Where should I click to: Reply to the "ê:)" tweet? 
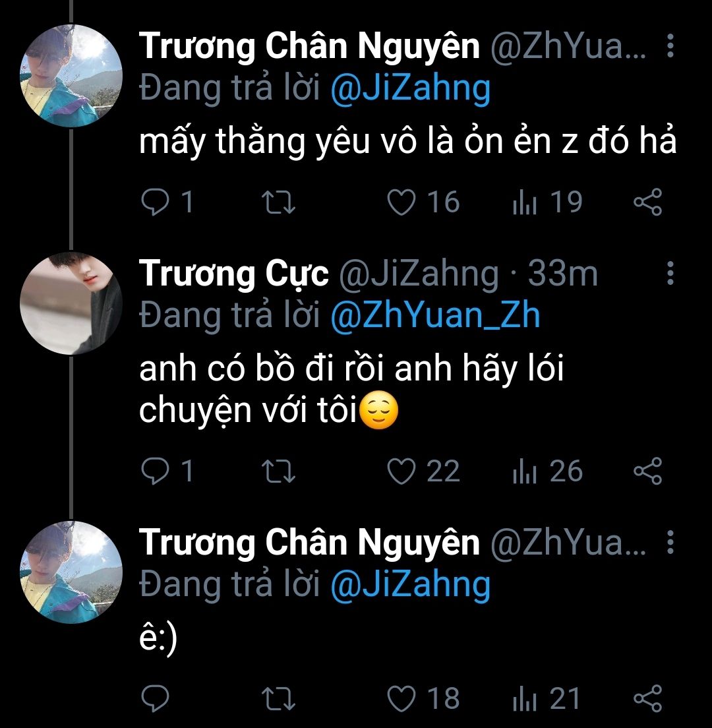pos(156,699)
